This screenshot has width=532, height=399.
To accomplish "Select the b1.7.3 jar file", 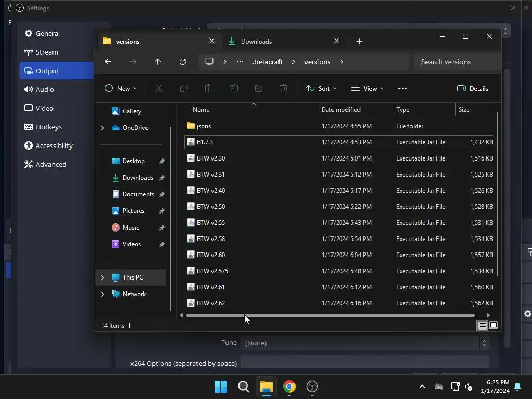I will tap(339, 142).
